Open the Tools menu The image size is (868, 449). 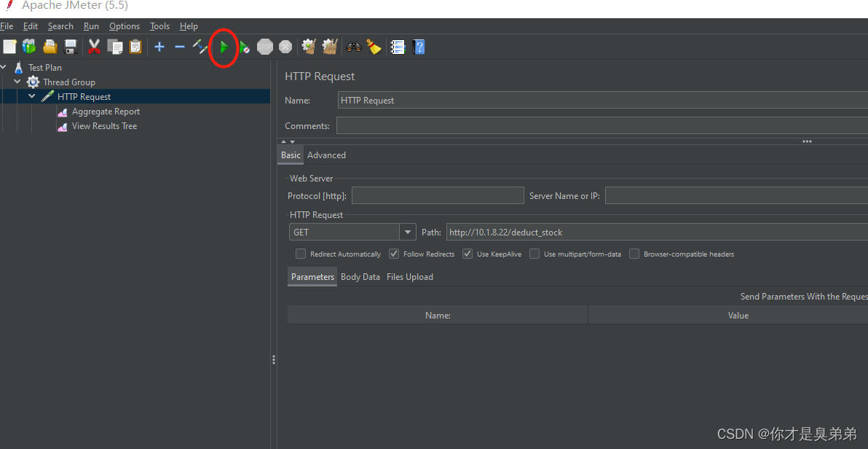[x=160, y=26]
